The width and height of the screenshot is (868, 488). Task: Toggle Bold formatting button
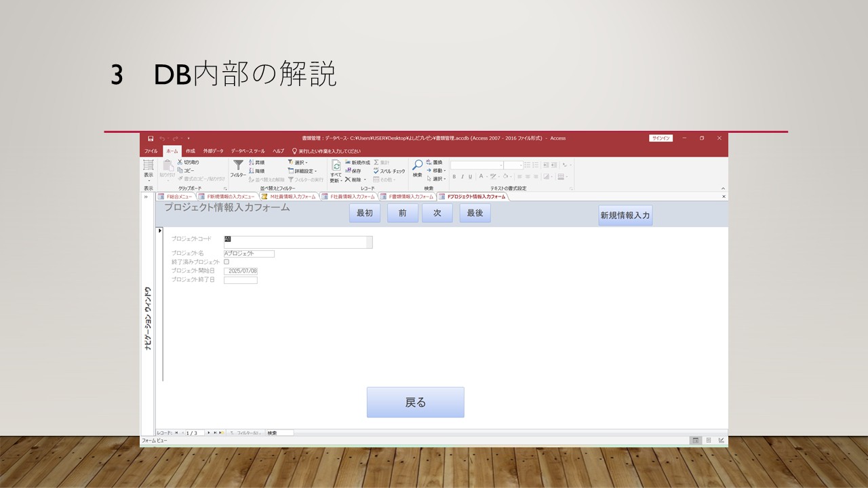pyautogui.click(x=454, y=177)
